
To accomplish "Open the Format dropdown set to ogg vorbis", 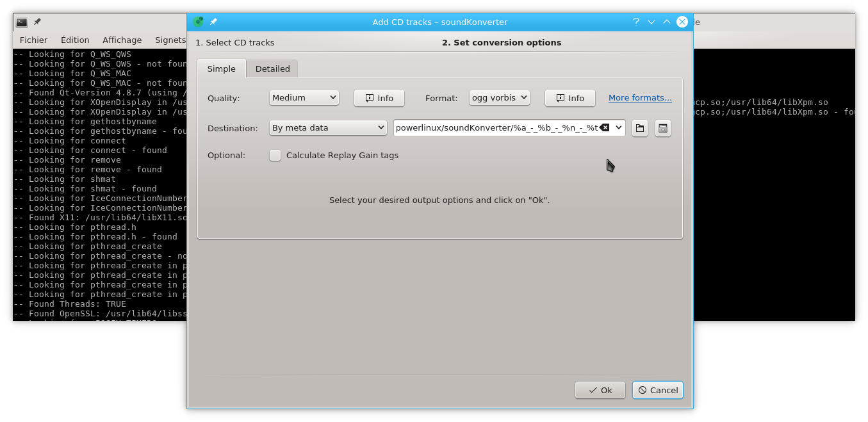I will (500, 98).
